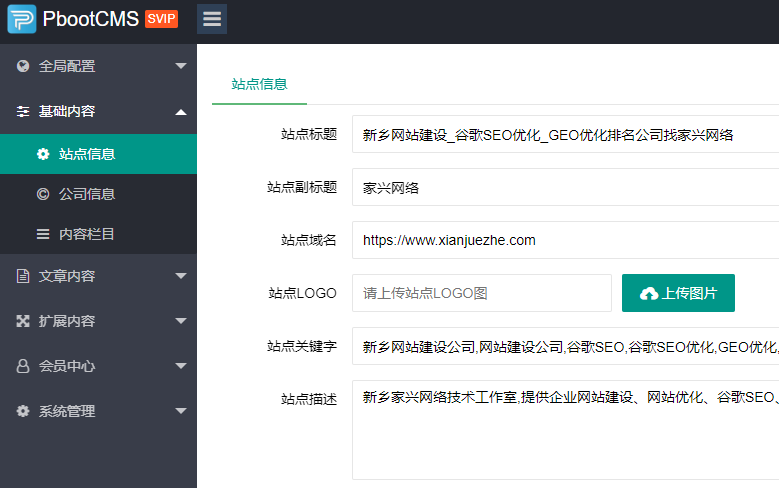This screenshot has width=779, height=488.
Task: Expand the 全局配置 dropdown arrow
Action: click(181, 66)
